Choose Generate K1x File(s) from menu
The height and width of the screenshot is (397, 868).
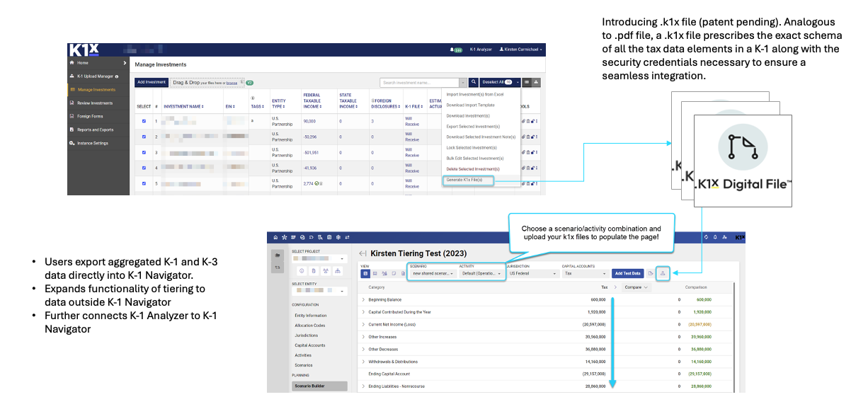point(464,180)
